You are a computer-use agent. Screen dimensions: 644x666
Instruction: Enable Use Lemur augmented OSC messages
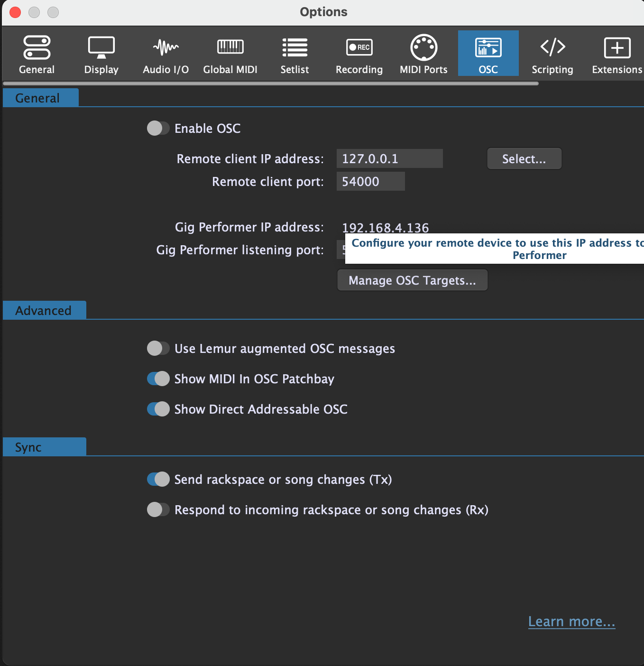pos(158,348)
